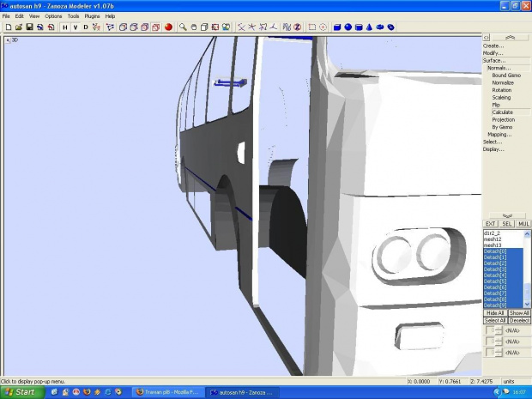Click the blue cone primitive icon
The height and width of the screenshot is (399, 532).
tap(369, 27)
